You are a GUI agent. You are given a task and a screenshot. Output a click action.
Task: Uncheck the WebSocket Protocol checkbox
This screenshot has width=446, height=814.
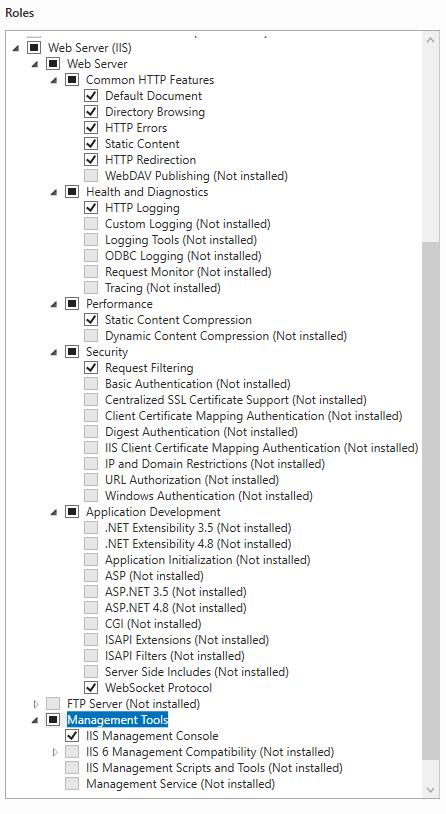point(91,688)
